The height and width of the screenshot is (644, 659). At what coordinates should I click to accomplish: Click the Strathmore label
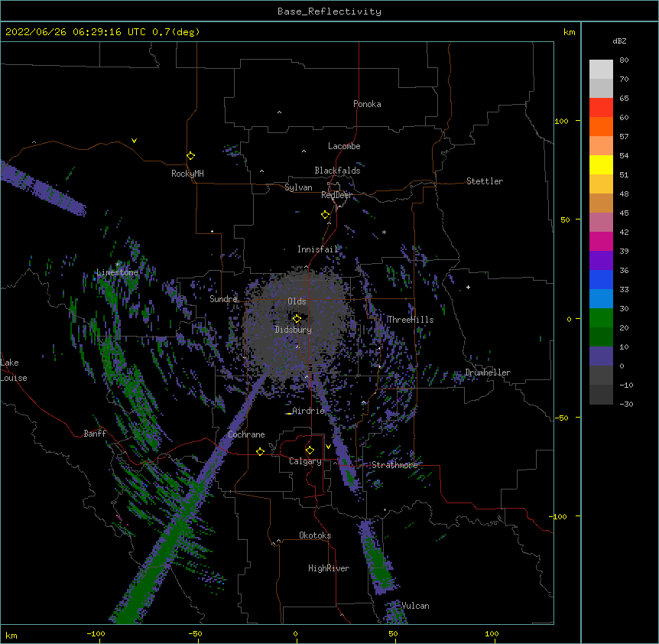[394, 465]
